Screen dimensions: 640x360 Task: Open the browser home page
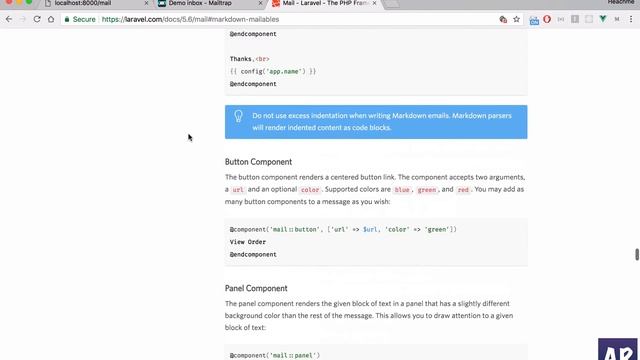51,19
